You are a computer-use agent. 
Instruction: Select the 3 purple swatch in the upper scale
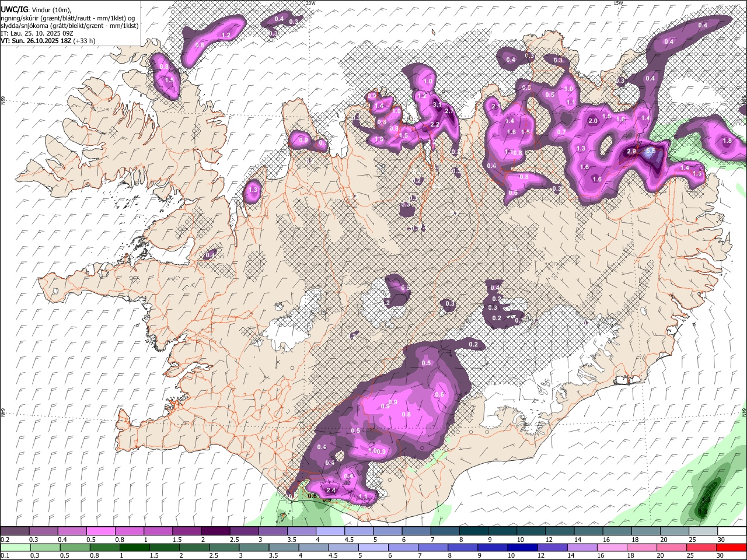point(273,531)
